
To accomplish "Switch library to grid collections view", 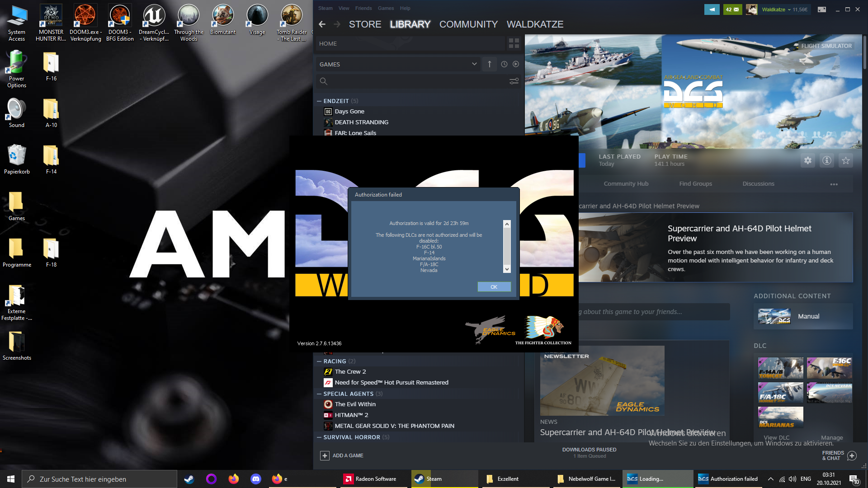I will [x=514, y=43].
